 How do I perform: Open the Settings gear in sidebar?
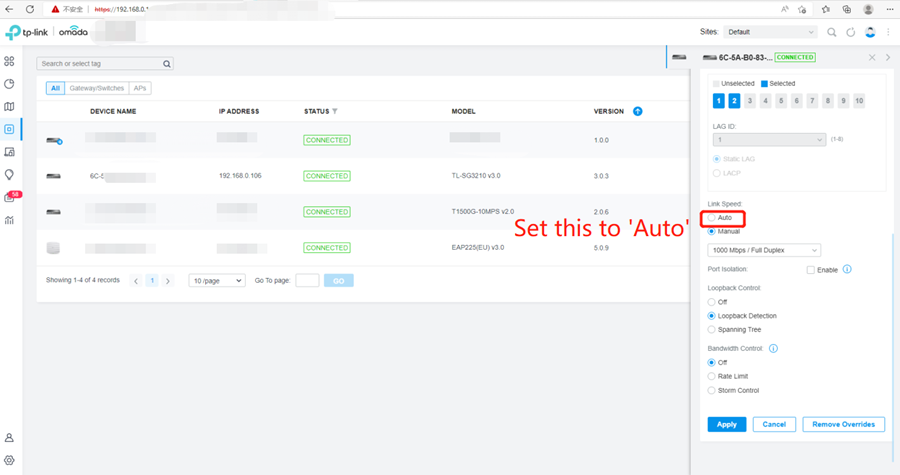[x=9, y=460]
